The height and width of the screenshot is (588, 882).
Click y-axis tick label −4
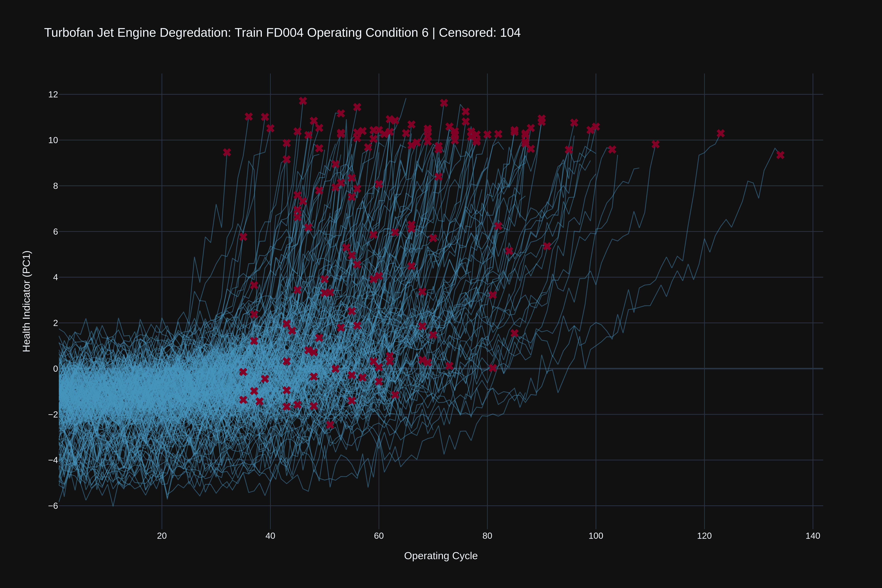53,460
